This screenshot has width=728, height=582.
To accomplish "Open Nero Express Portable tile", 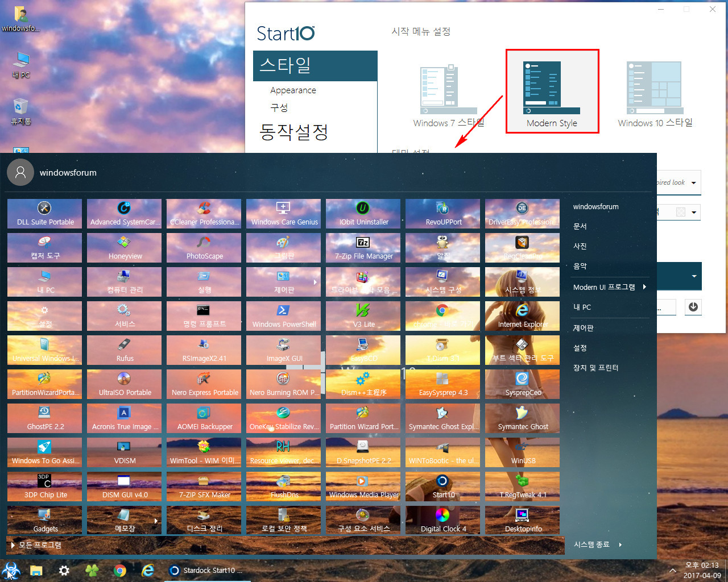I will [x=204, y=384].
